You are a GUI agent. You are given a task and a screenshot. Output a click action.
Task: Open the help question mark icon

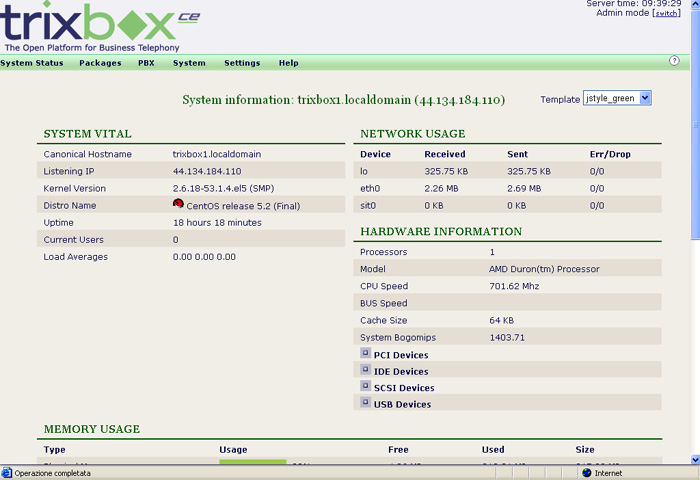coord(674,61)
